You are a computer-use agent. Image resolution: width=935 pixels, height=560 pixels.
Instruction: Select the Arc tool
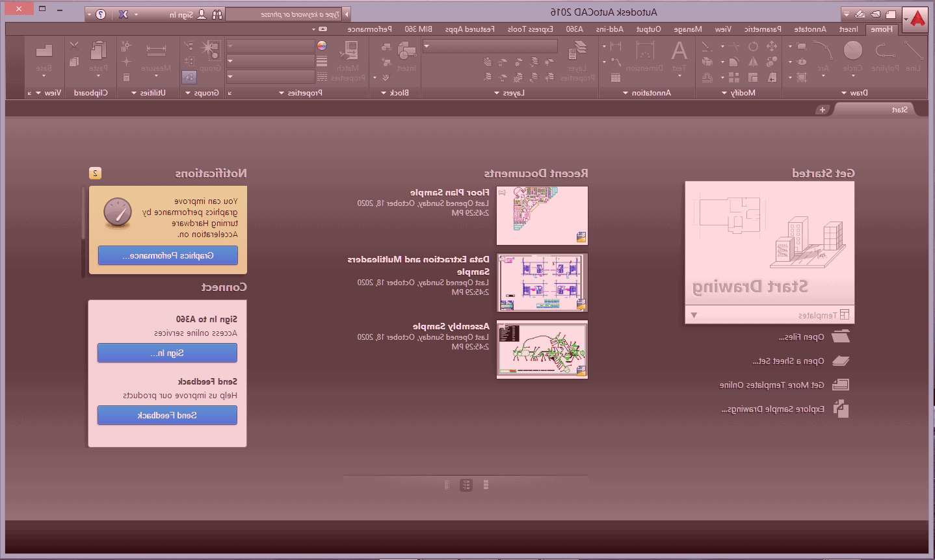pyautogui.click(x=823, y=56)
